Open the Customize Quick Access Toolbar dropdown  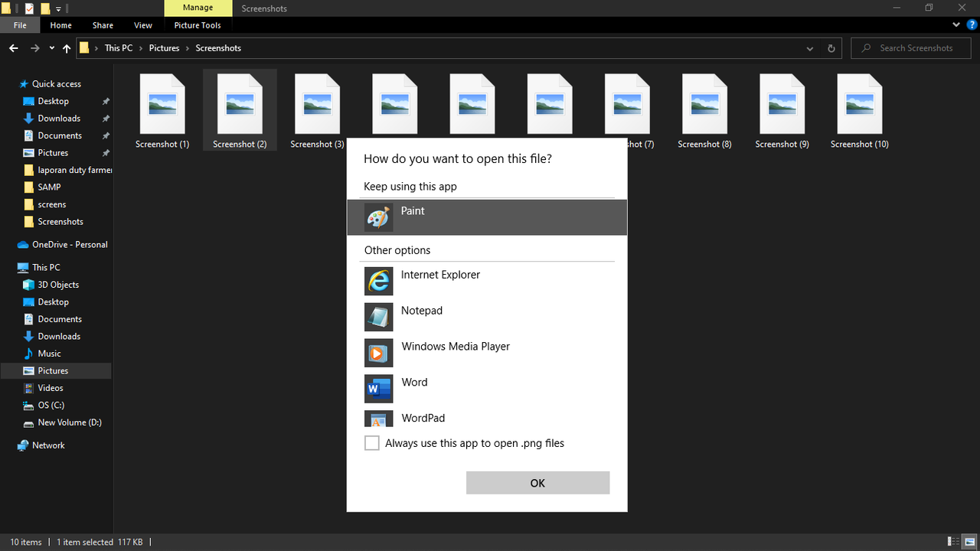[x=58, y=9]
